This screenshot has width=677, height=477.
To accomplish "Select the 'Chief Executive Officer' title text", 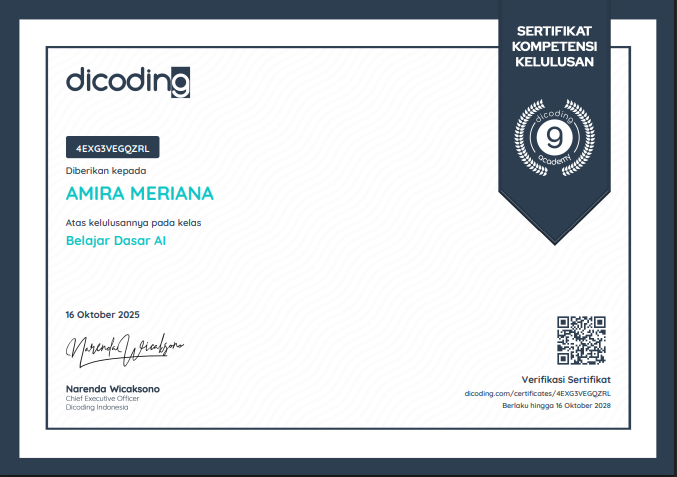I will point(102,398).
